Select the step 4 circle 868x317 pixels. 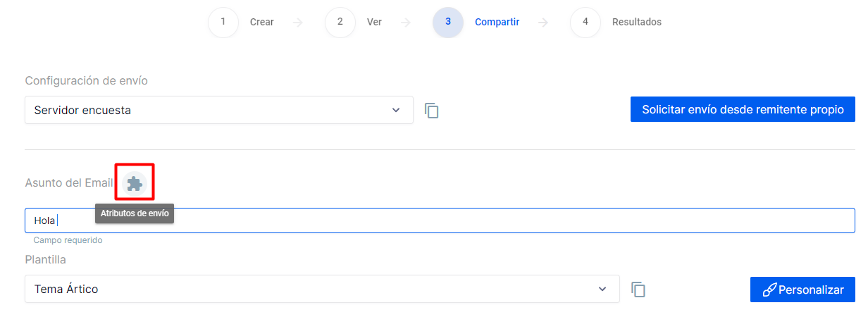click(585, 22)
